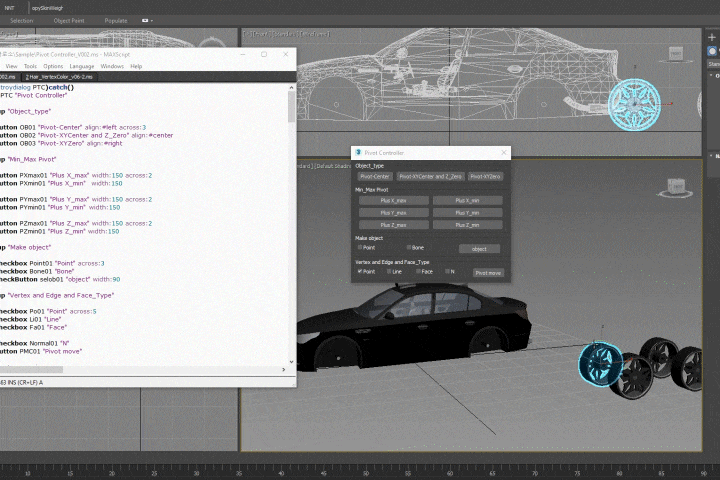Viewport: 720px width, 480px height.
Task: Click the PMC01 "Pivot move" code line
Action: click(41, 351)
